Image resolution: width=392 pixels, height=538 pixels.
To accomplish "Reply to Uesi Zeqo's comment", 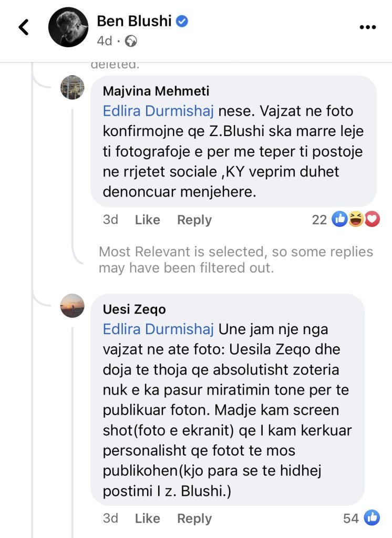I will click(x=194, y=519).
